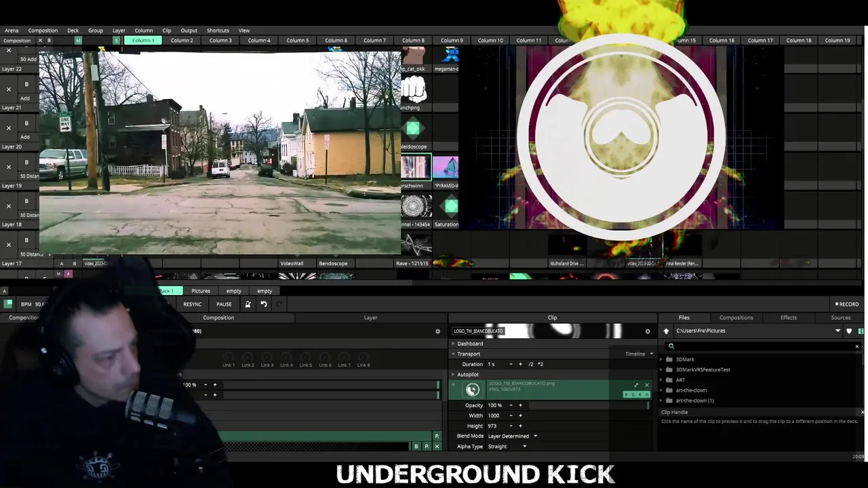The width and height of the screenshot is (868, 488).
Task: Trigger the Rave - 121515 clip
Action: pyautogui.click(x=412, y=264)
